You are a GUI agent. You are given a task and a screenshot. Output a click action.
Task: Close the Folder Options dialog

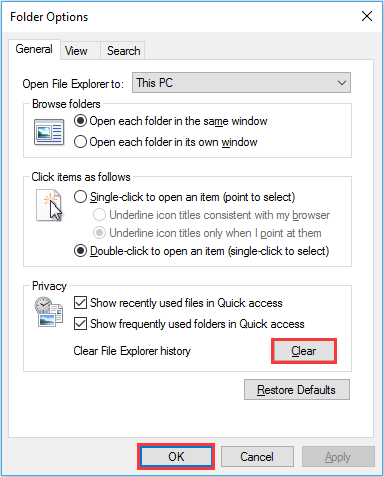tap(367, 16)
